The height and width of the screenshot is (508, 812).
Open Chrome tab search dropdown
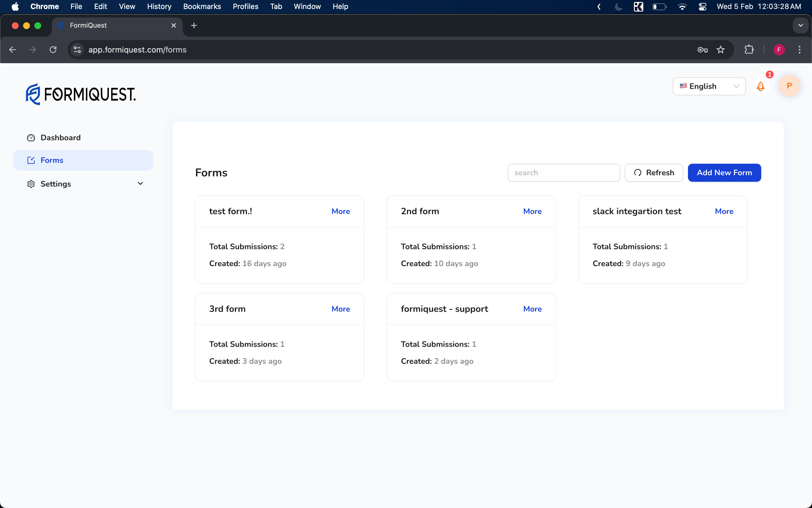click(801, 25)
